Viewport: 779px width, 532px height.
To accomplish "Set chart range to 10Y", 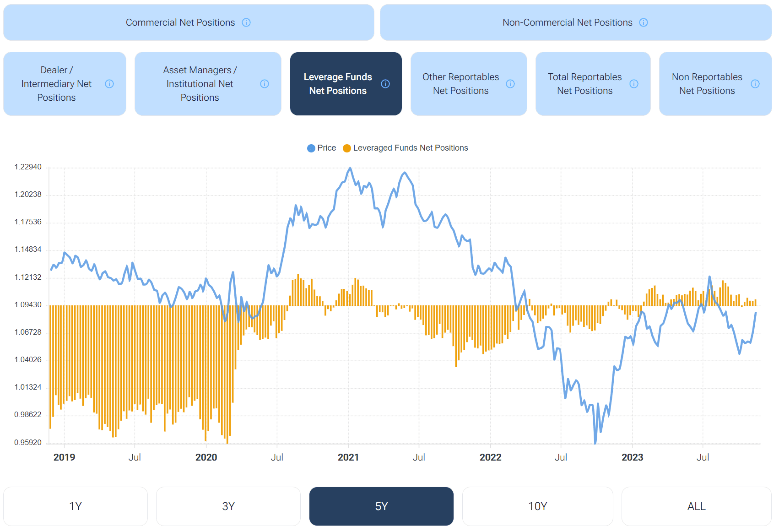I will coord(538,506).
